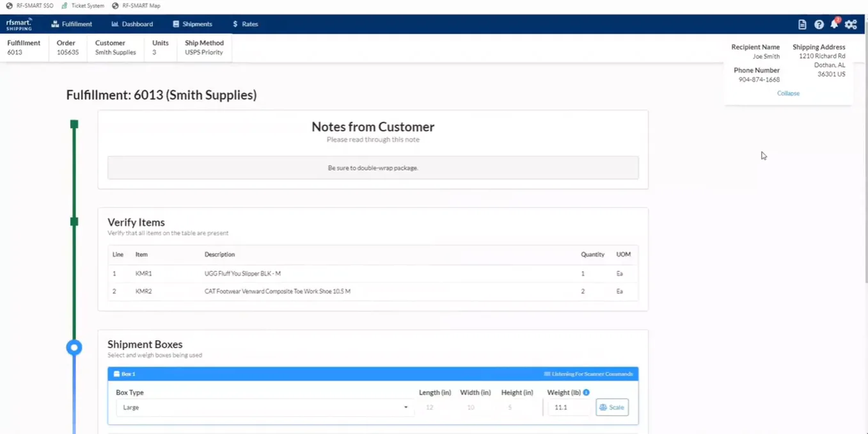Open the help question mark icon
This screenshot has width=868, height=434.
(819, 24)
